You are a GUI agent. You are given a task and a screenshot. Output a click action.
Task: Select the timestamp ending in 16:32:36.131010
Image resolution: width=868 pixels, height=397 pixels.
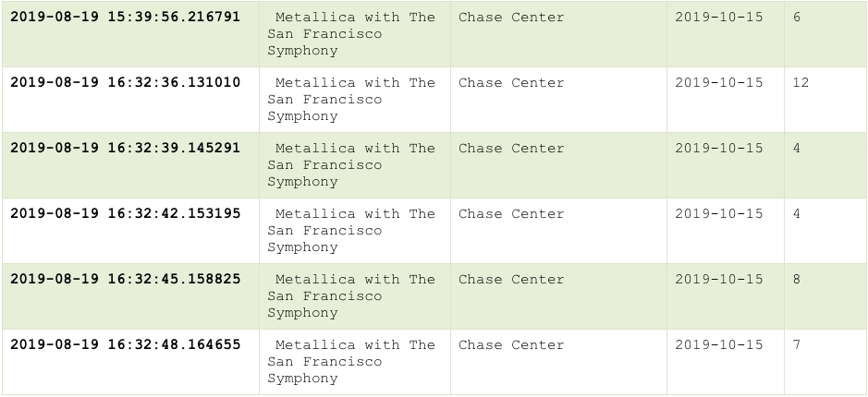tap(125, 83)
